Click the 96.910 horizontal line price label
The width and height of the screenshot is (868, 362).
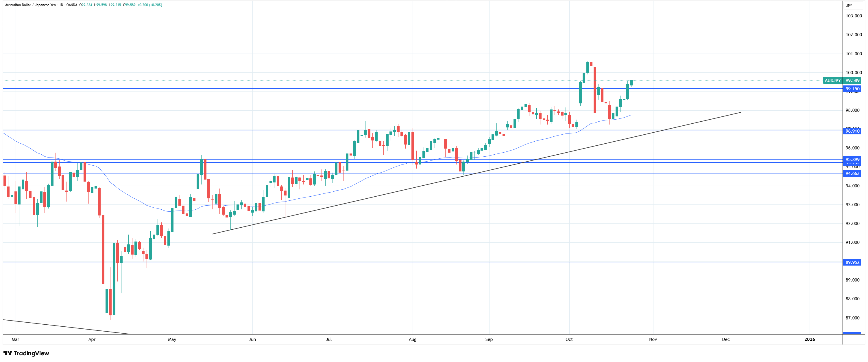click(852, 131)
